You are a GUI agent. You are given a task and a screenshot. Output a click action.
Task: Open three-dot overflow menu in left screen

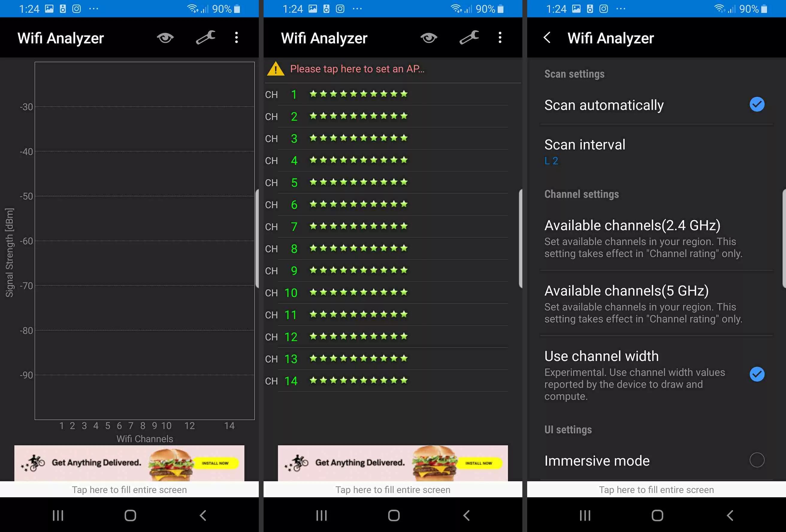tap(236, 37)
